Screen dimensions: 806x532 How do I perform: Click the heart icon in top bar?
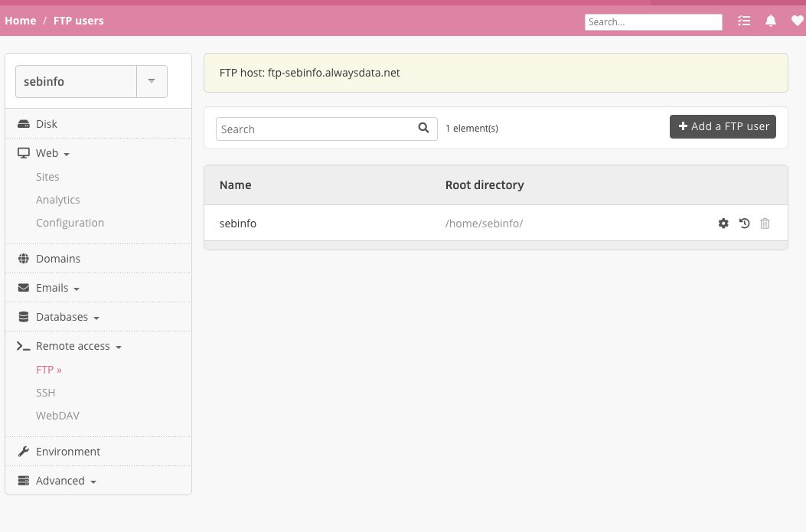click(797, 21)
